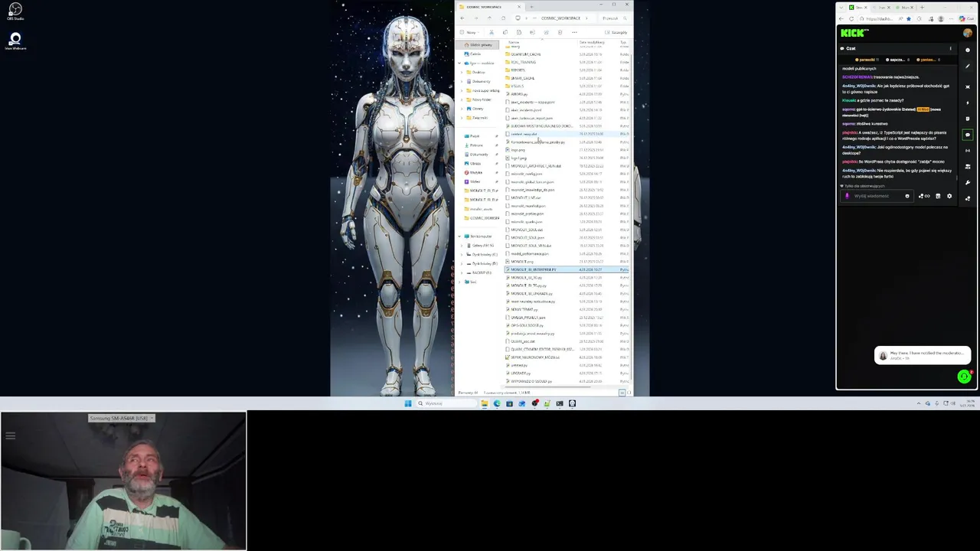Select the QUANTUM_CACHE folder row
980x551 pixels.
click(x=565, y=54)
